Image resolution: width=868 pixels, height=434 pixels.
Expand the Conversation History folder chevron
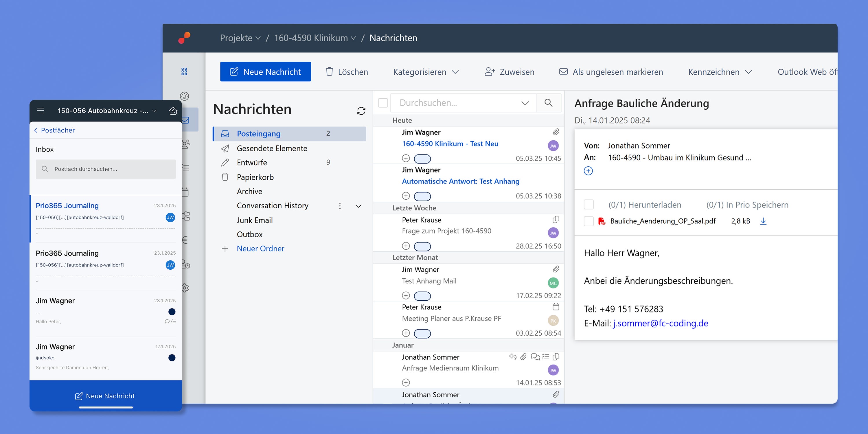(x=358, y=206)
